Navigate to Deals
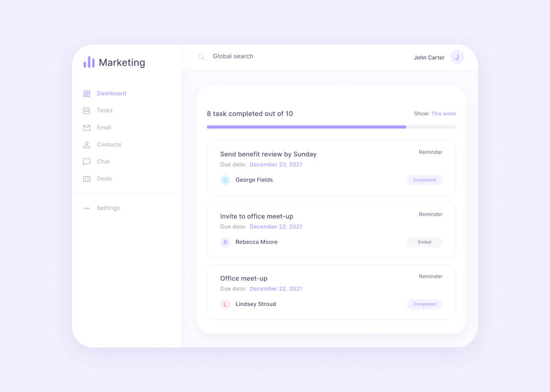 [x=104, y=178]
